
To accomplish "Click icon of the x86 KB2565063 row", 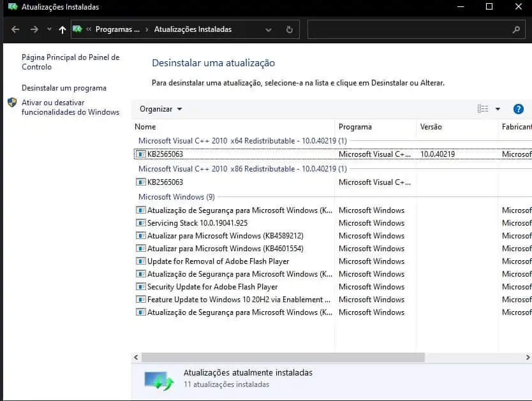I will click(x=141, y=182).
